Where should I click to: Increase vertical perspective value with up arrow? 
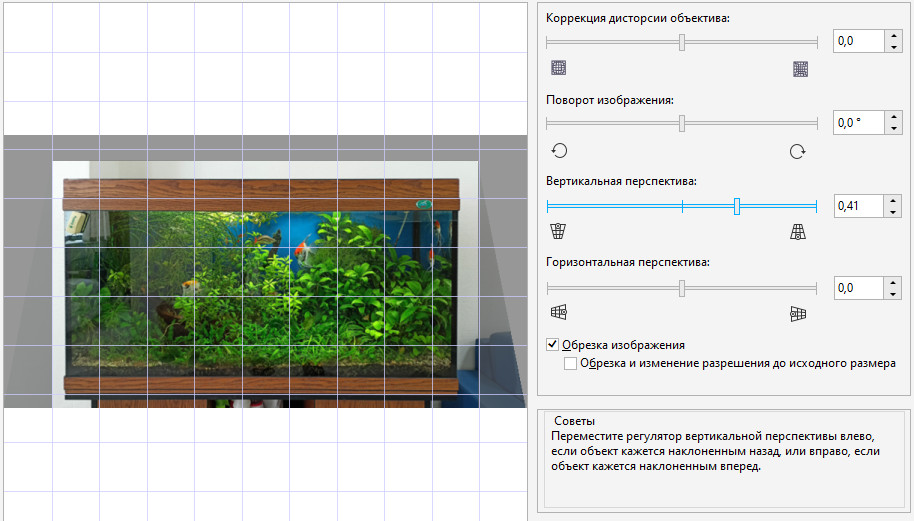(892, 200)
